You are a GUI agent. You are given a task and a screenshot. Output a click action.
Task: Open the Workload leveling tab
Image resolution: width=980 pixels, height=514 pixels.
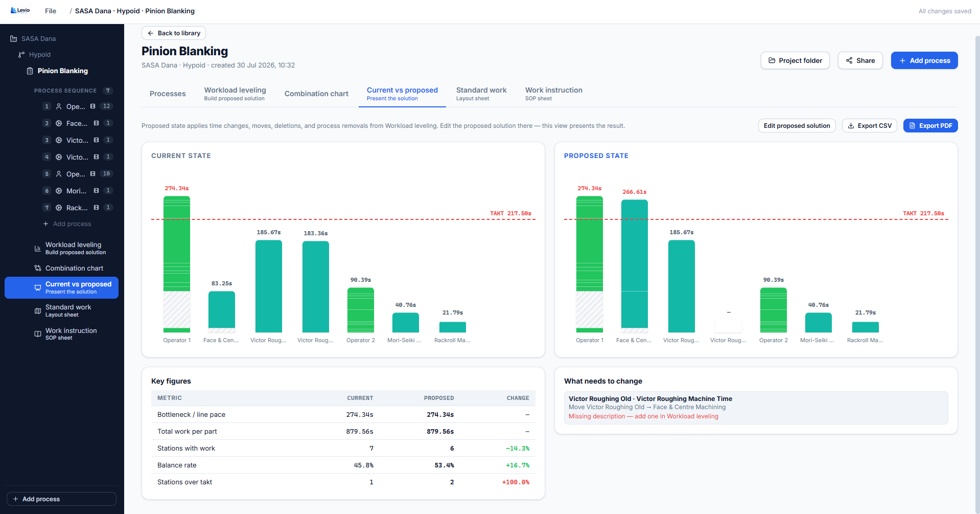coord(235,94)
